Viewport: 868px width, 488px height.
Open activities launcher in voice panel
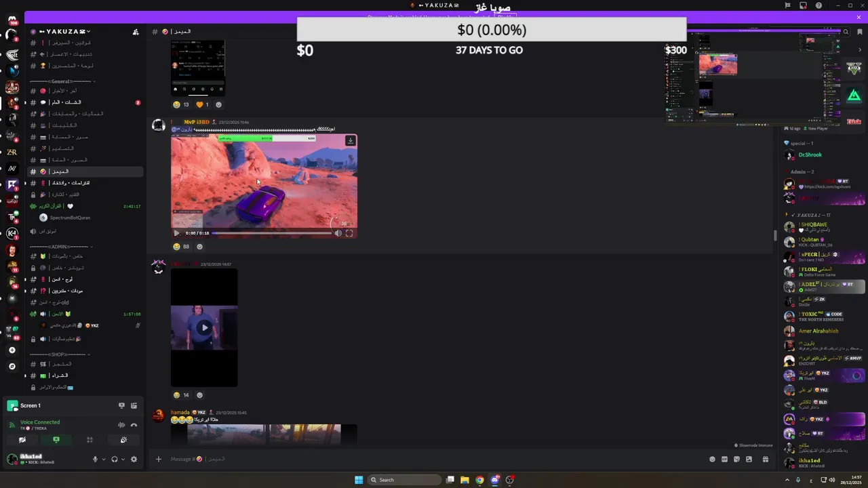click(x=90, y=440)
